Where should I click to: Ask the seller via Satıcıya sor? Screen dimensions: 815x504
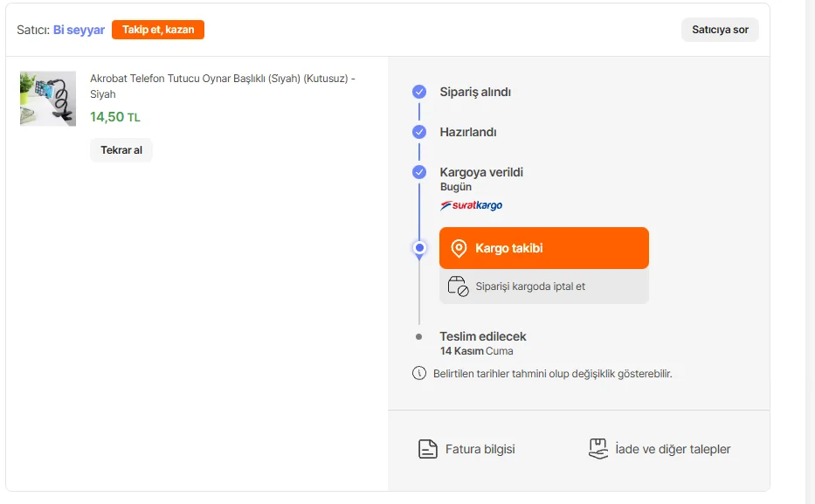coord(720,30)
